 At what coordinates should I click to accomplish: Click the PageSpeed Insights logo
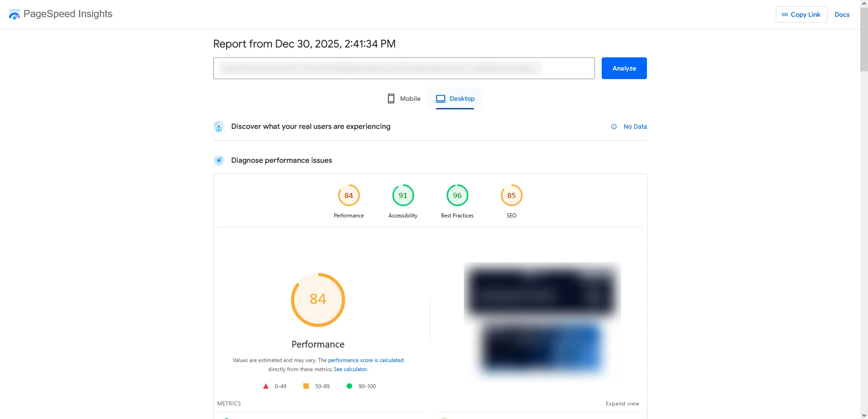pyautogui.click(x=14, y=14)
